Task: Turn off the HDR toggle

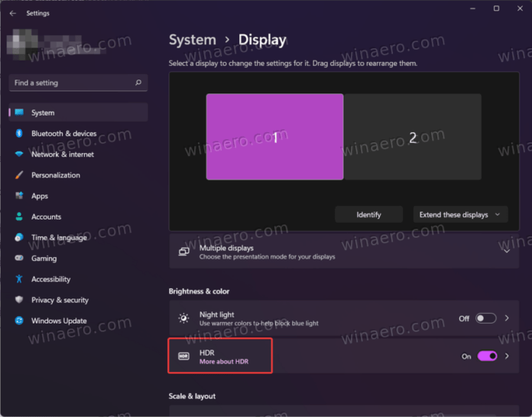Action: 487,356
